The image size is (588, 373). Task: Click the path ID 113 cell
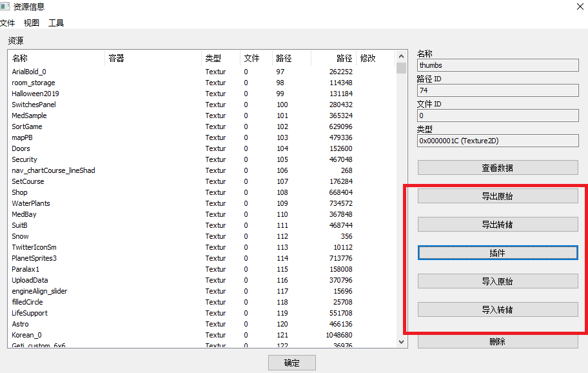(x=282, y=247)
